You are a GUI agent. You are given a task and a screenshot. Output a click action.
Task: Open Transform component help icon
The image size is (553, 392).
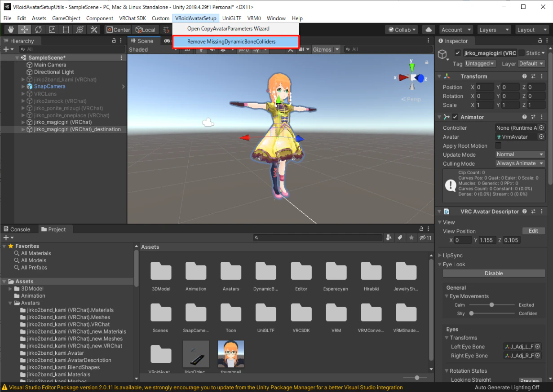click(x=525, y=76)
